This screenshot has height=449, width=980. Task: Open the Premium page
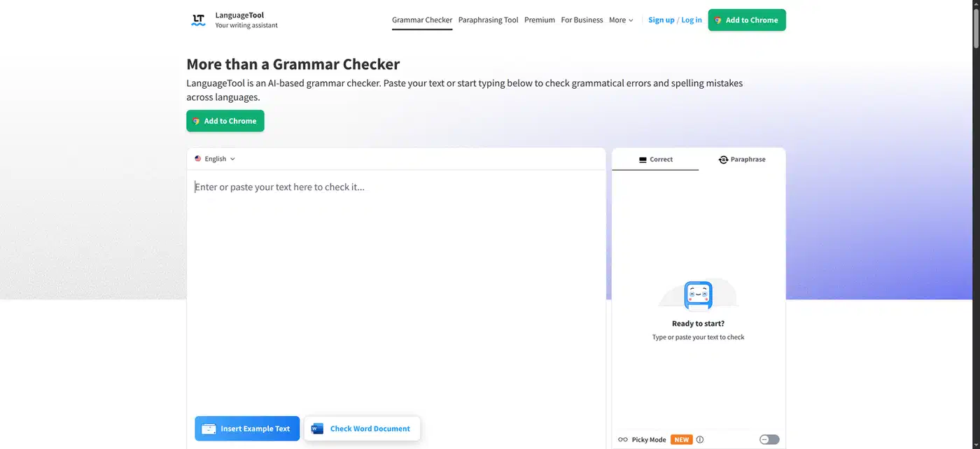[x=540, y=20]
